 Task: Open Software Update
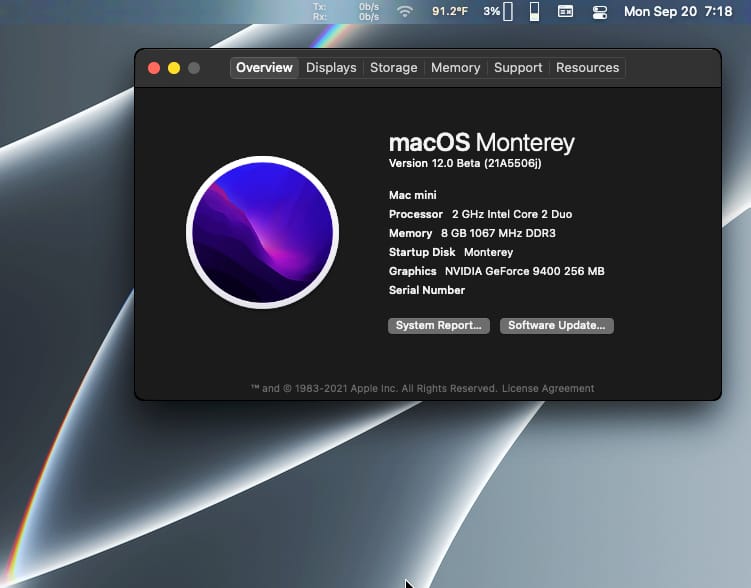pos(557,326)
